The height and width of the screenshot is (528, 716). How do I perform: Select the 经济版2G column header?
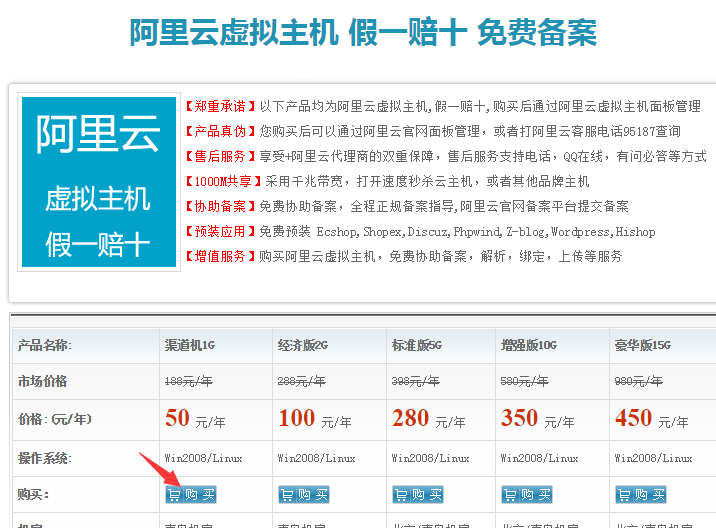[301, 345]
